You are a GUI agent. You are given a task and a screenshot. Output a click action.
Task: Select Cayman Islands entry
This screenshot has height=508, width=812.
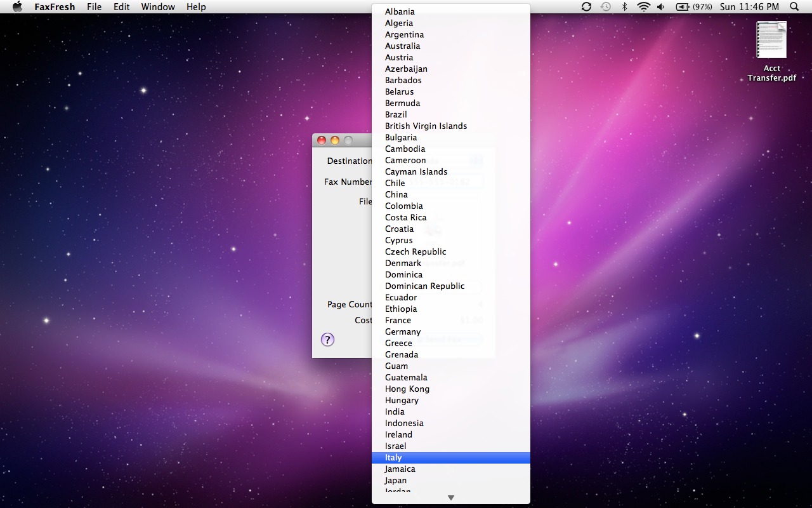tap(451, 171)
